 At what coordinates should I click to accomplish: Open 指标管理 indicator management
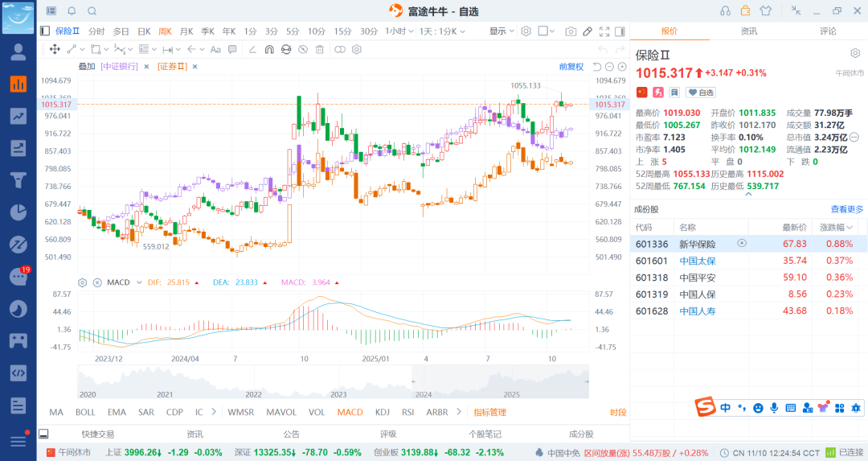click(x=489, y=412)
